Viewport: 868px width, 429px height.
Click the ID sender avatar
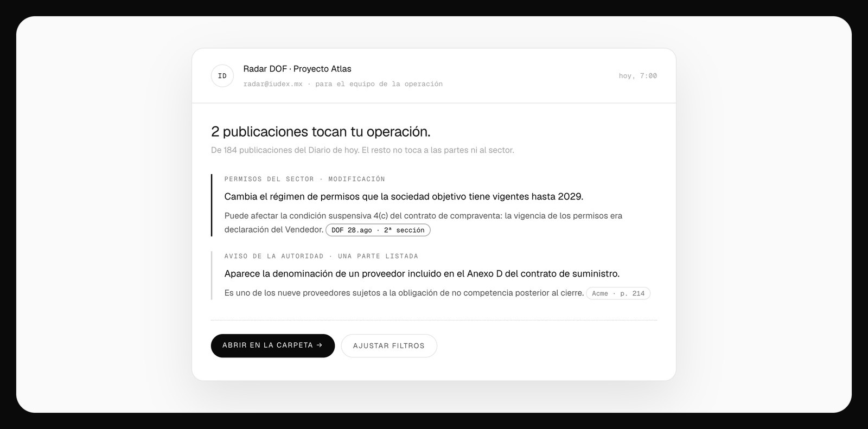222,76
